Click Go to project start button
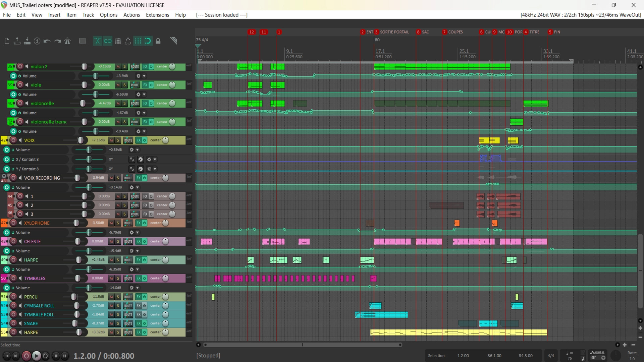 (x=7, y=356)
